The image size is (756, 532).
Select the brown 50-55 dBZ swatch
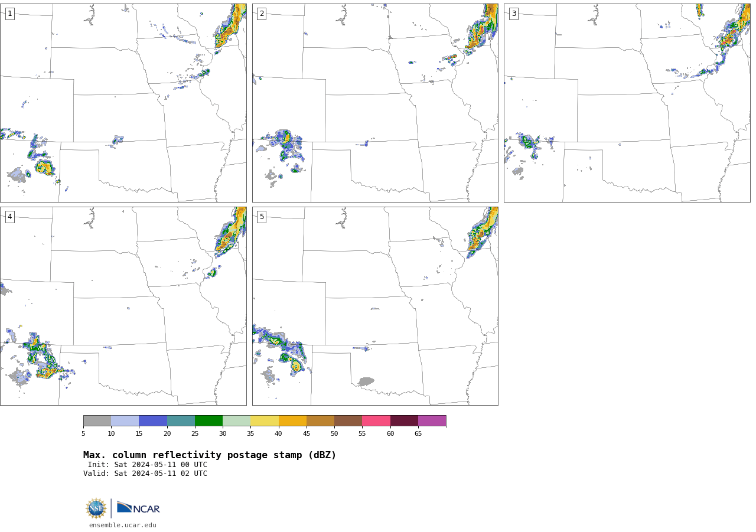(348, 421)
